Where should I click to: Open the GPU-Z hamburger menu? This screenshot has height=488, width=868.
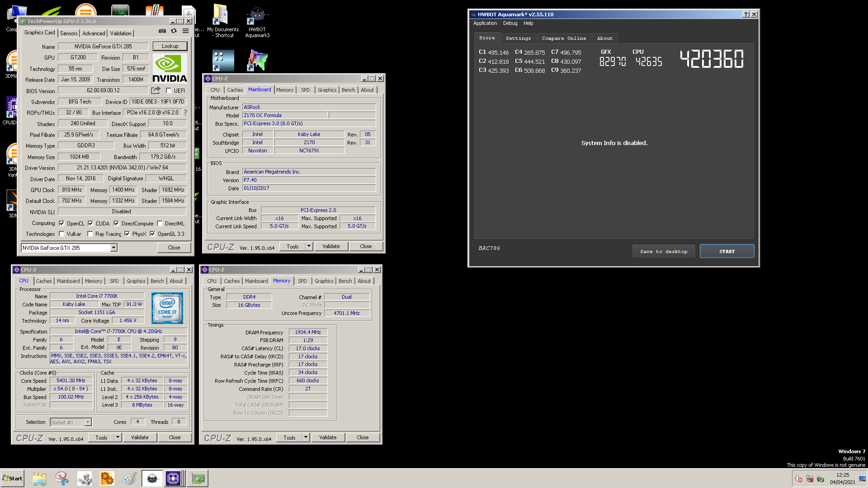click(x=185, y=31)
